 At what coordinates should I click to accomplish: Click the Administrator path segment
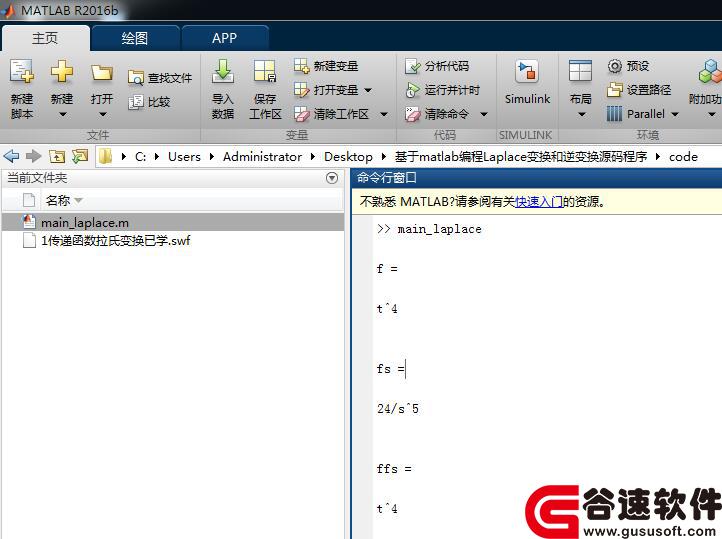(x=262, y=156)
